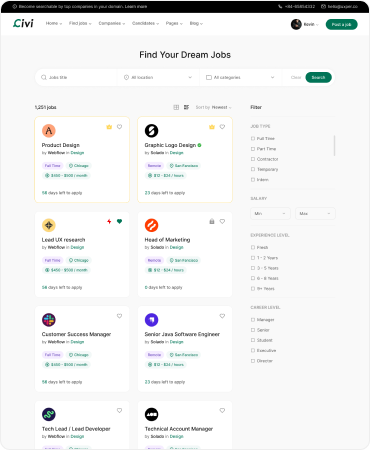370x450 pixels.
Task: Switch to list view layout icon
Action: (186, 107)
